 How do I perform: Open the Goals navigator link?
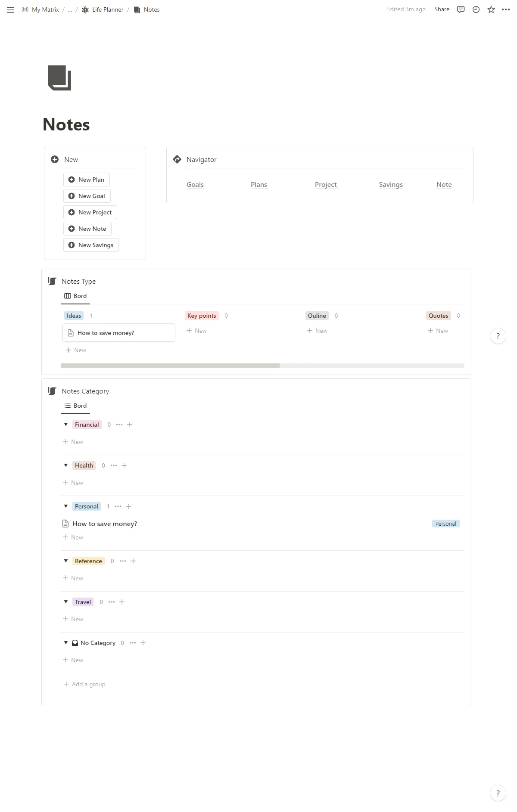tap(195, 185)
